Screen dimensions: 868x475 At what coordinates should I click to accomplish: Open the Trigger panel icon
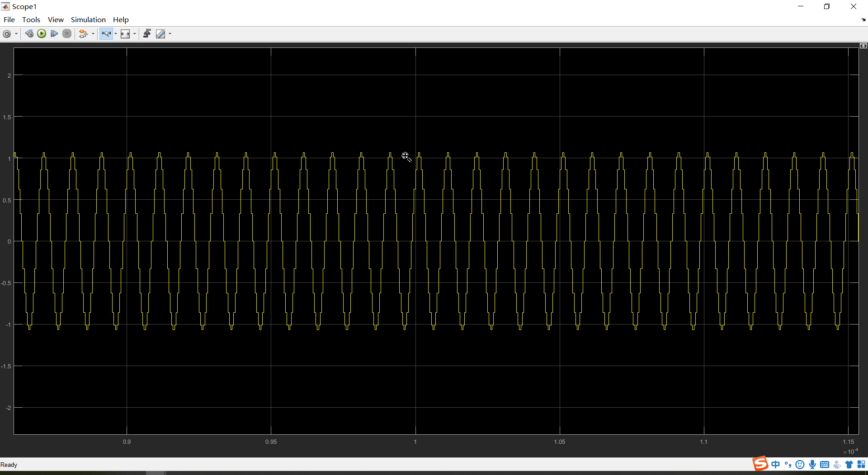[x=148, y=33]
